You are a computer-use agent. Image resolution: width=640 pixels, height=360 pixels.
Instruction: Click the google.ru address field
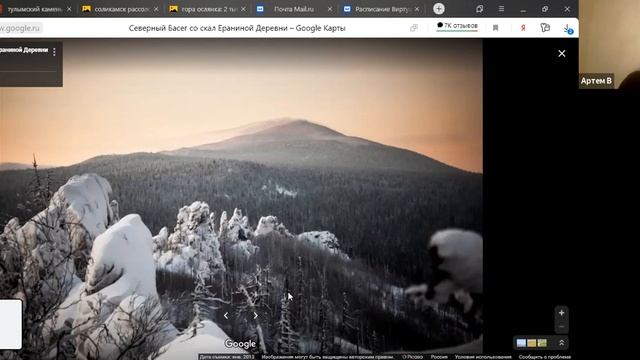[x=20, y=28]
